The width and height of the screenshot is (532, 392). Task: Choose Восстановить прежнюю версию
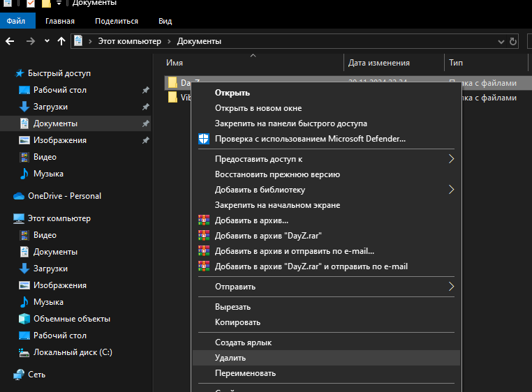(277, 174)
